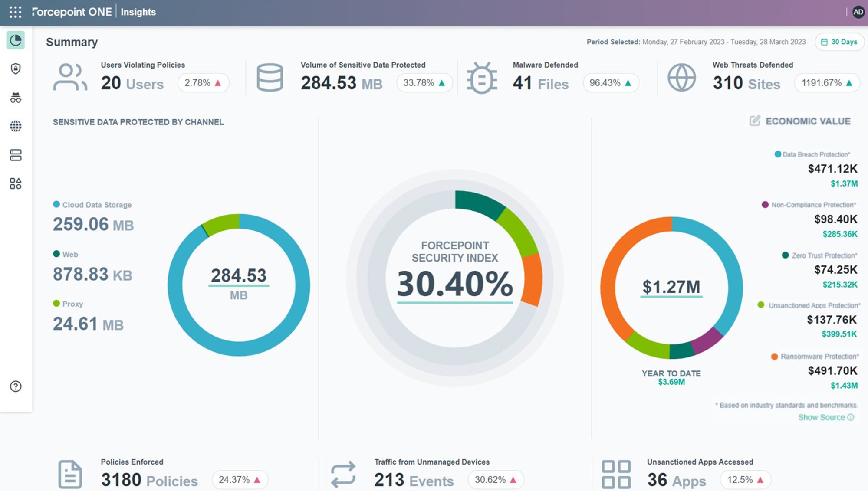Open the apps shapes sidebar icon
868x491 pixels.
16,183
